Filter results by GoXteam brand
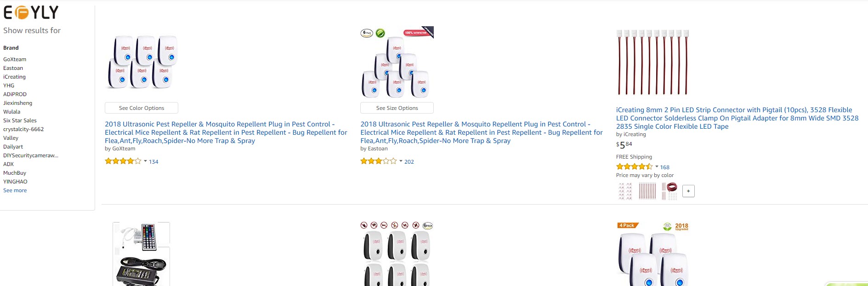Screen dimensions: 868x286 click(15, 59)
